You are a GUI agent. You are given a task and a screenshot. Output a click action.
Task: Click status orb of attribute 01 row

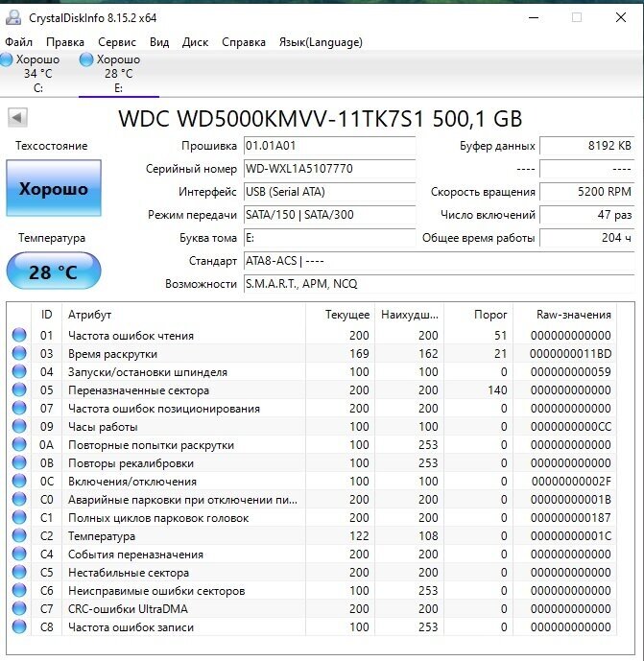click(x=19, y=335)
